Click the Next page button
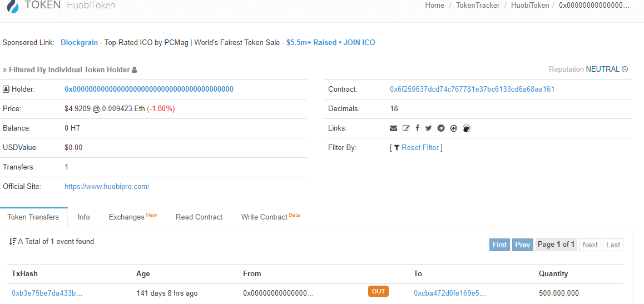The height and width of the screenshot is (304, 644). point(590,245)
